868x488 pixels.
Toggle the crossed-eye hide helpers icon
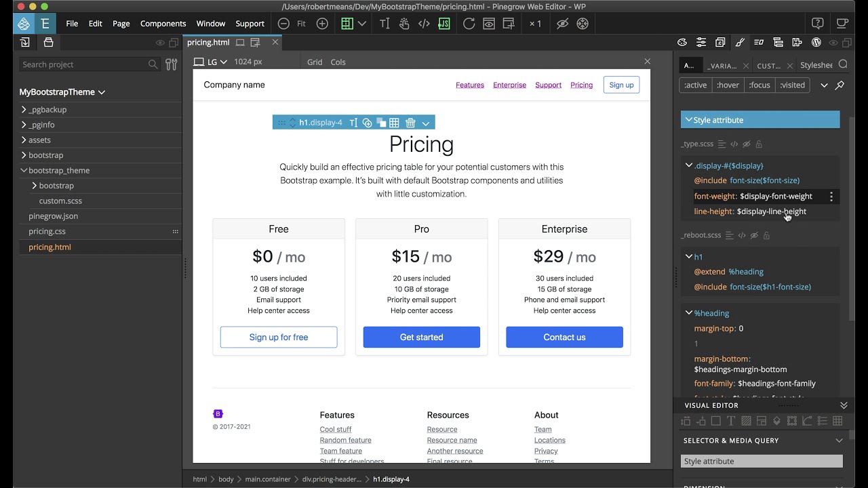point(562,23)
